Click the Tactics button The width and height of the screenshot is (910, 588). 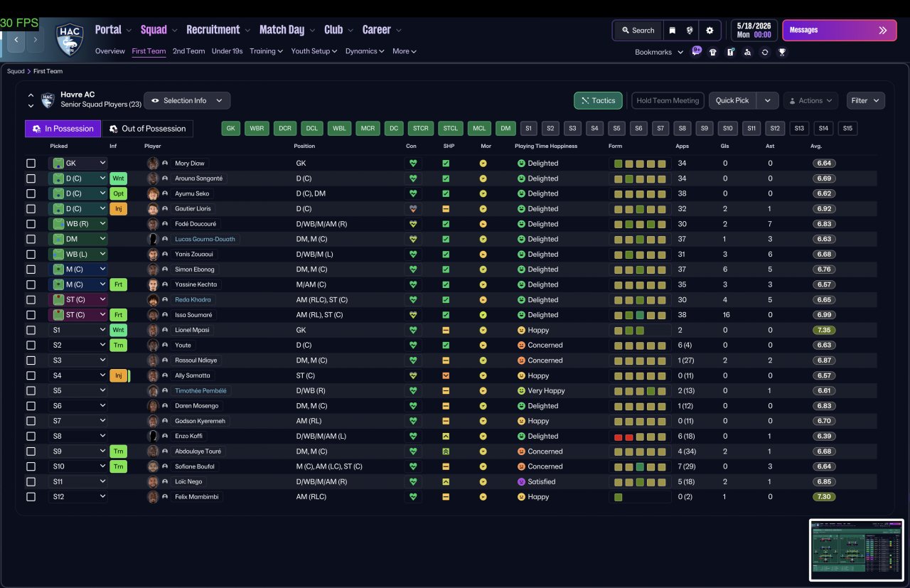pos(598,100)
